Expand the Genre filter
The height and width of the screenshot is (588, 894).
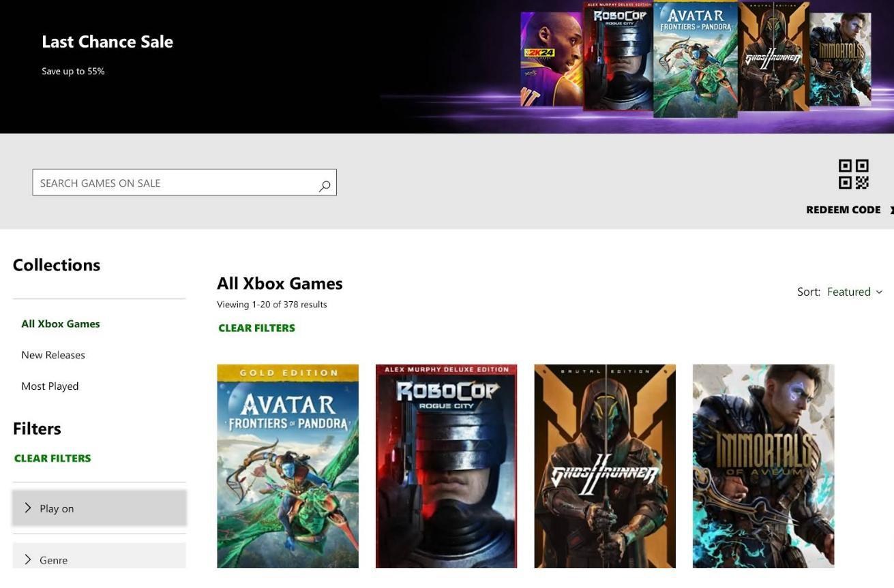click(99, 558)
